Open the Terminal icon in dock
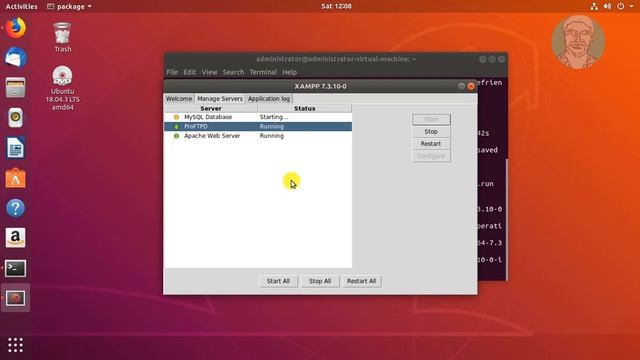Image resolution: width=640 pixels, height=360 pixels. [16, 268]
